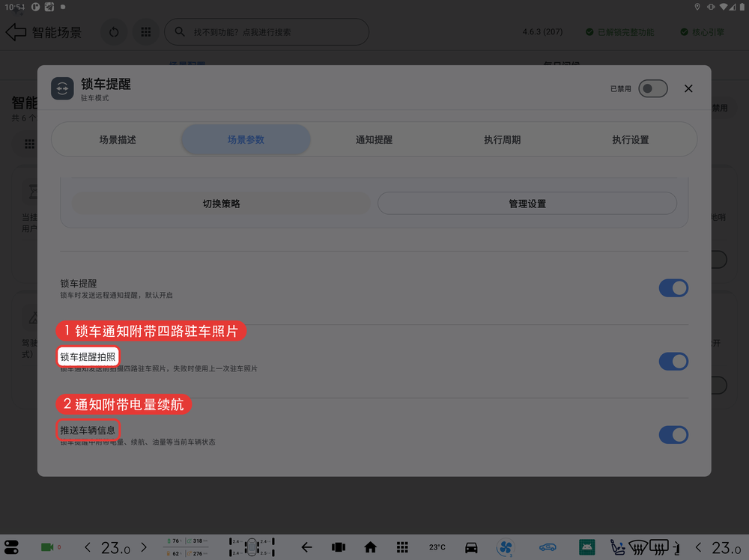Screen dimensions: 749x560
Task: Click the 锁车提醒 scene icon in the dialog header
Action: click(x=63, y=88)
